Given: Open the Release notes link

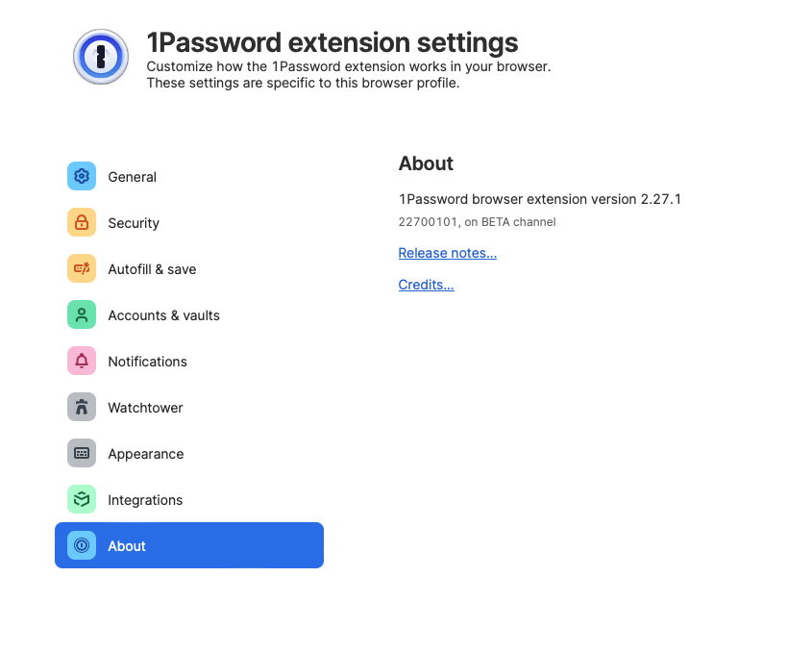Looking at the screenshot, I should [447, 253].
